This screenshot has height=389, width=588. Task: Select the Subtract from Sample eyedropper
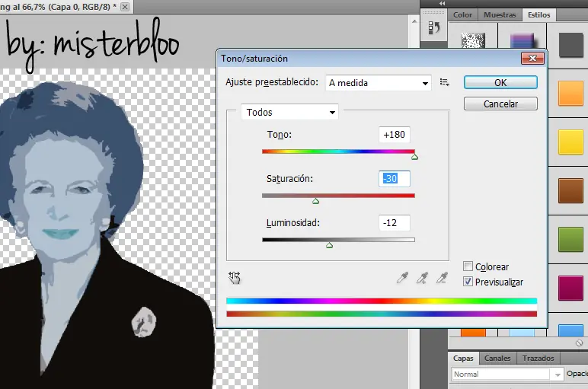[x=442, y=278]
